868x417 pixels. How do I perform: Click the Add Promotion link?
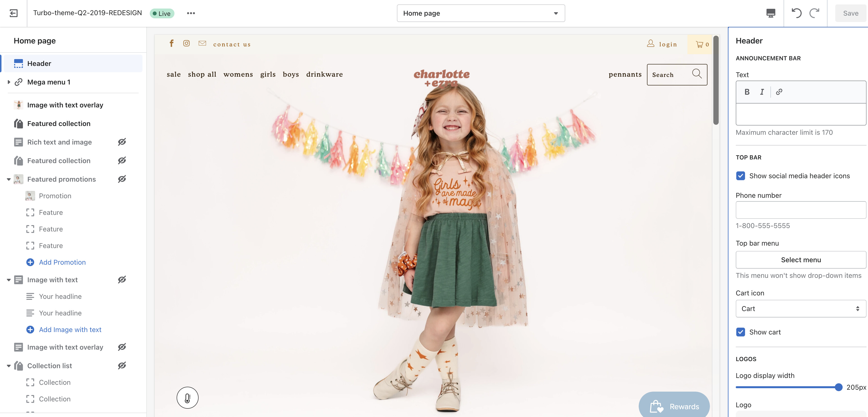click(62, 262)
